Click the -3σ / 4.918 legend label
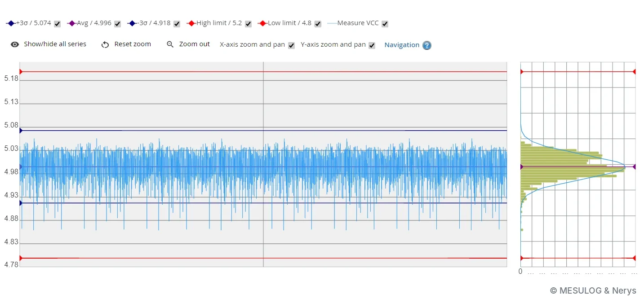Viewport: 644px width, 299px height. 154,23
